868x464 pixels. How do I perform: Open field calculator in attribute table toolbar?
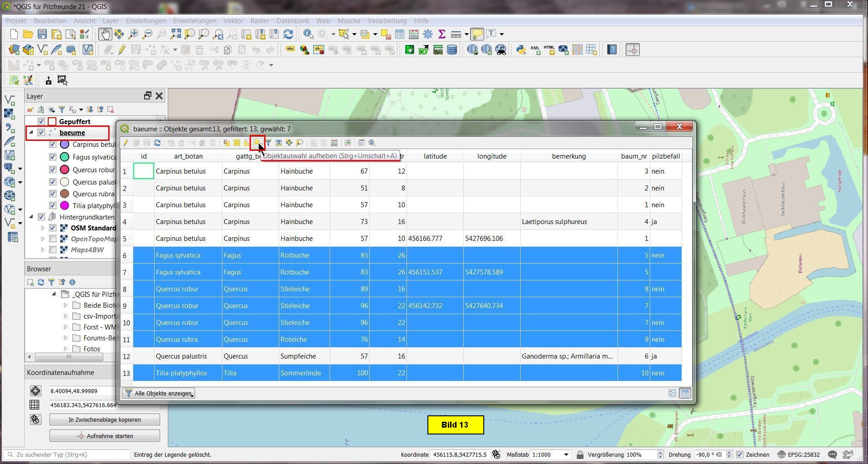tap(334, 143)
